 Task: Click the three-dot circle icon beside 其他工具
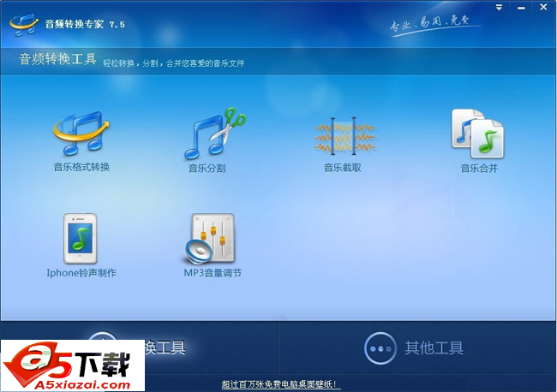[380, 348]
